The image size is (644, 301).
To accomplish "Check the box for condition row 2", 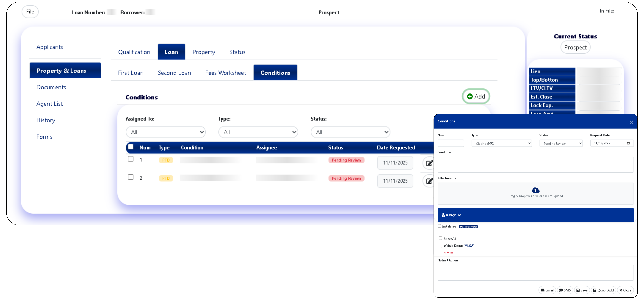I will (131, 177).
